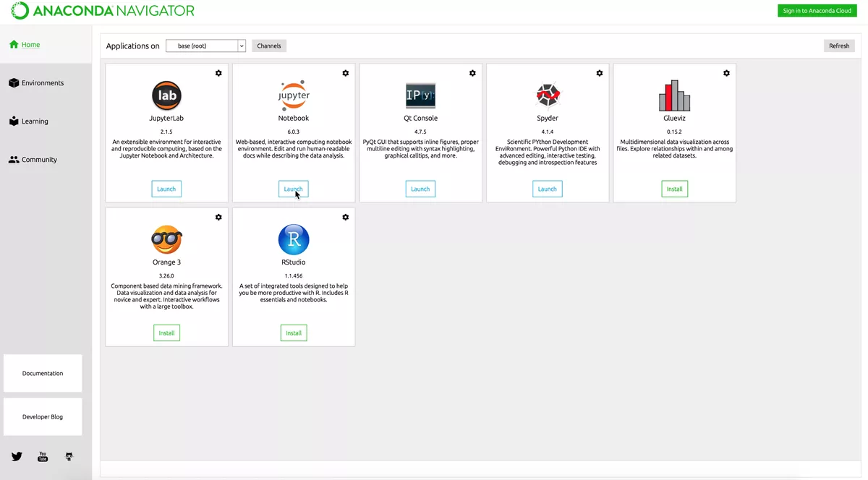Open JupyterLab gear settings icon
868x480 pixels.
tap(218, 73)
